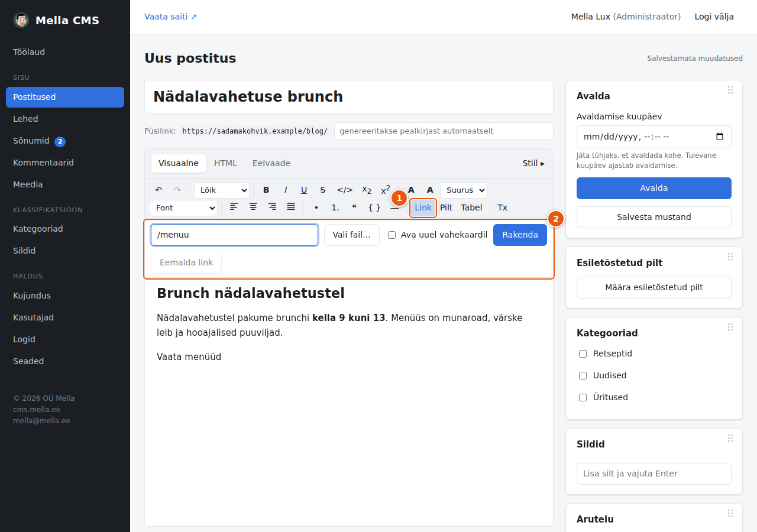Justify the text
Screen dimensions: 757x532
coord(291,207)
